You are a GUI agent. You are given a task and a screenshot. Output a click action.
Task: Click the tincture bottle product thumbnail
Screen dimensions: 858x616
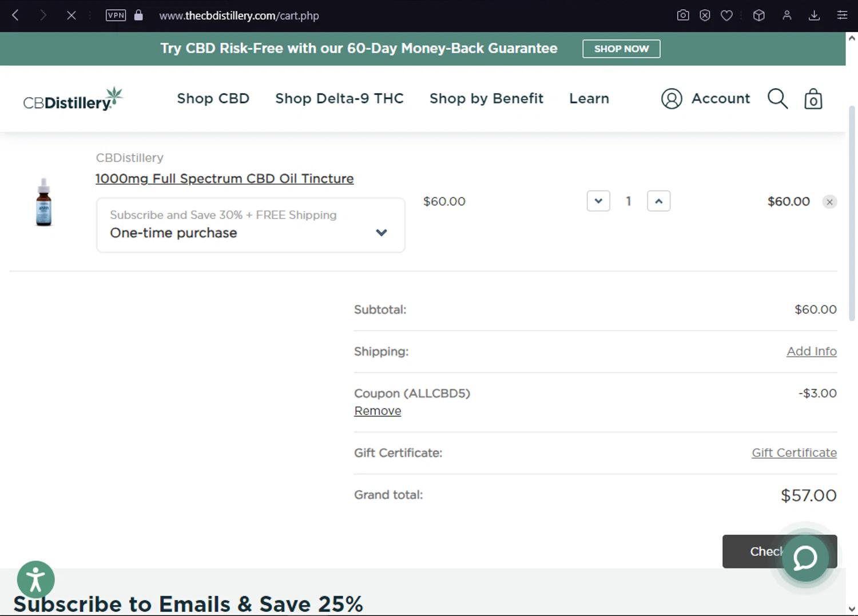pyautogui.click(x=43, y=202)
